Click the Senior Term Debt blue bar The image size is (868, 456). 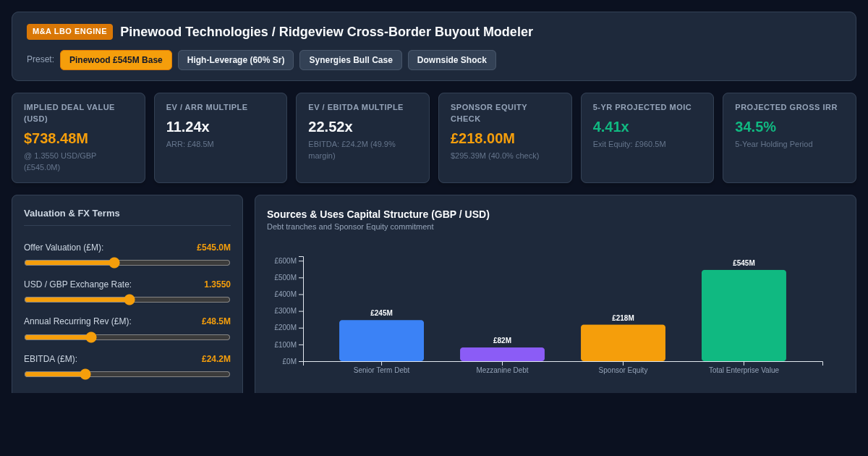click(x=381, y=341)
